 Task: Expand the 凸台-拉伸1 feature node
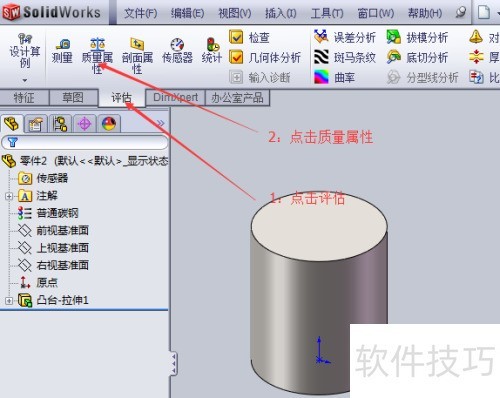9,301
